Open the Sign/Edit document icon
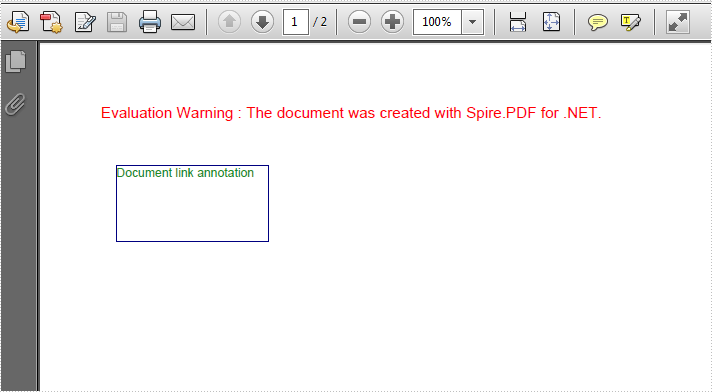 [x=85, y=22]
